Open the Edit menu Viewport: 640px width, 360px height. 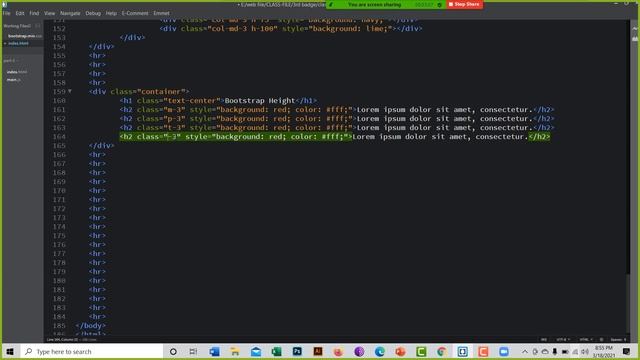(x=20, y=13)
